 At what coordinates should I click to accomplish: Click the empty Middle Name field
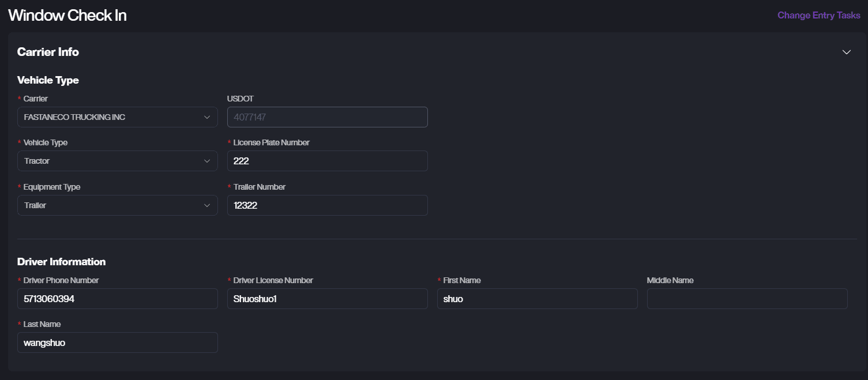click(x=747, y=299)
